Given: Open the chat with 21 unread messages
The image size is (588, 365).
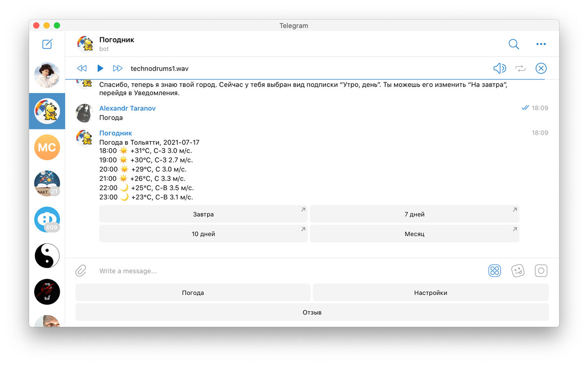Looking at the screenshot, I should tap(47, 183).
